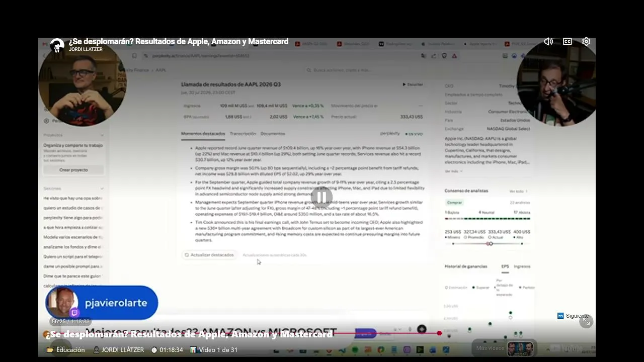Click the 01:18:34 duration label
The image size is (644, 362).
point(167,350)
